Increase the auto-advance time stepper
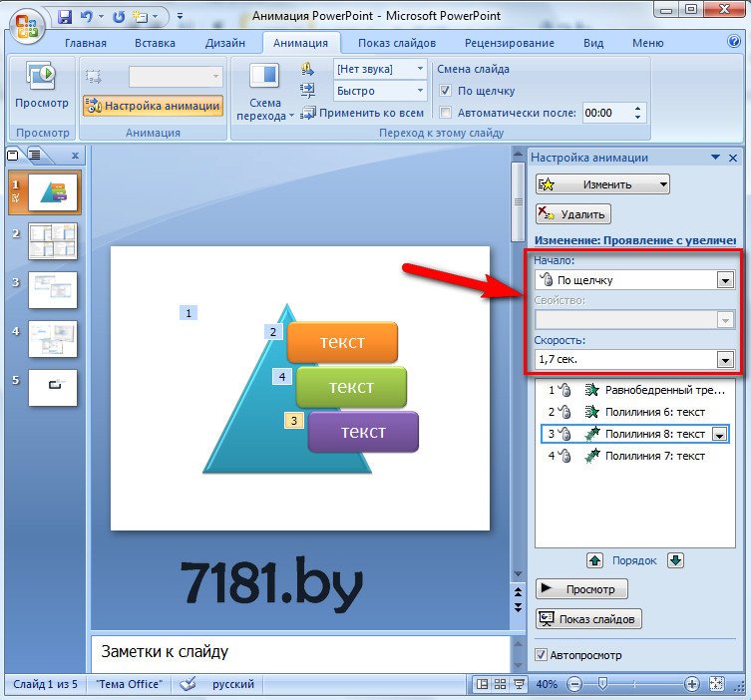 pos(637,109)
